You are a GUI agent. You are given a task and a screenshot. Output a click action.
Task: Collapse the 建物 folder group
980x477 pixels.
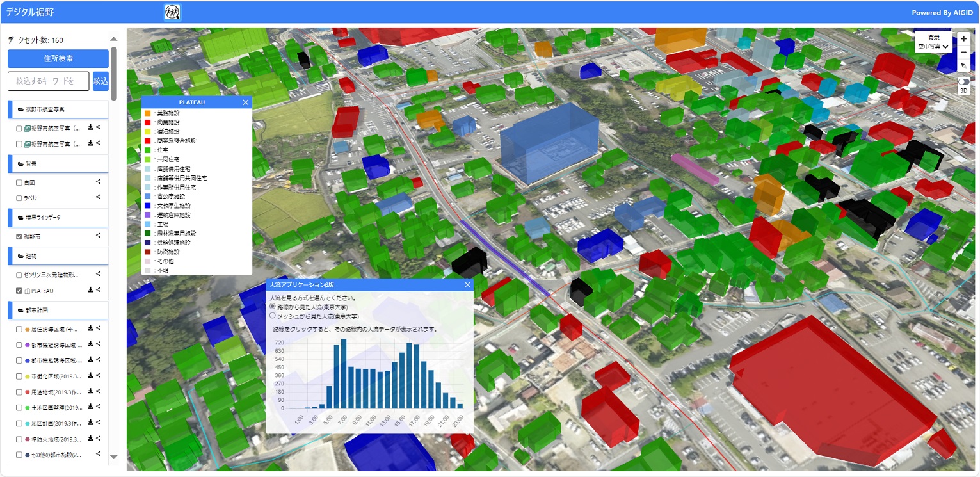(58, 256)
